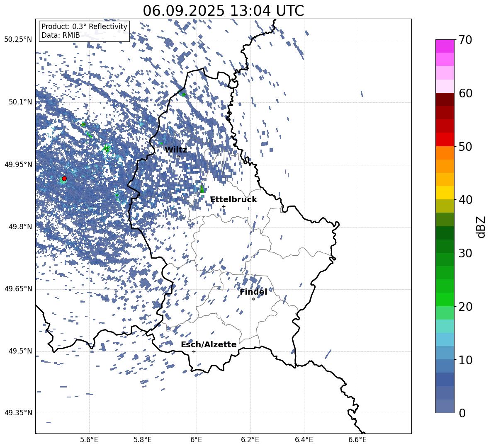Click the Esch/Alzette city label
The image size is (491, 448).
click(x=209, y=345)
